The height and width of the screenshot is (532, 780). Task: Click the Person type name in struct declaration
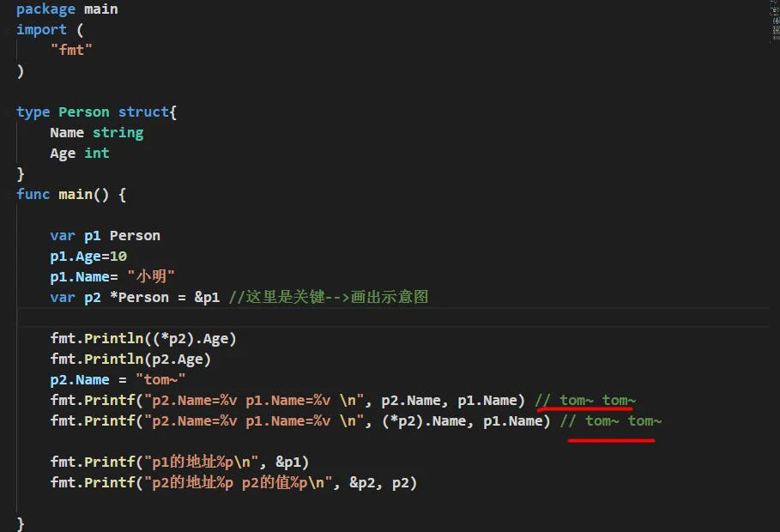(x=83, y=112)
